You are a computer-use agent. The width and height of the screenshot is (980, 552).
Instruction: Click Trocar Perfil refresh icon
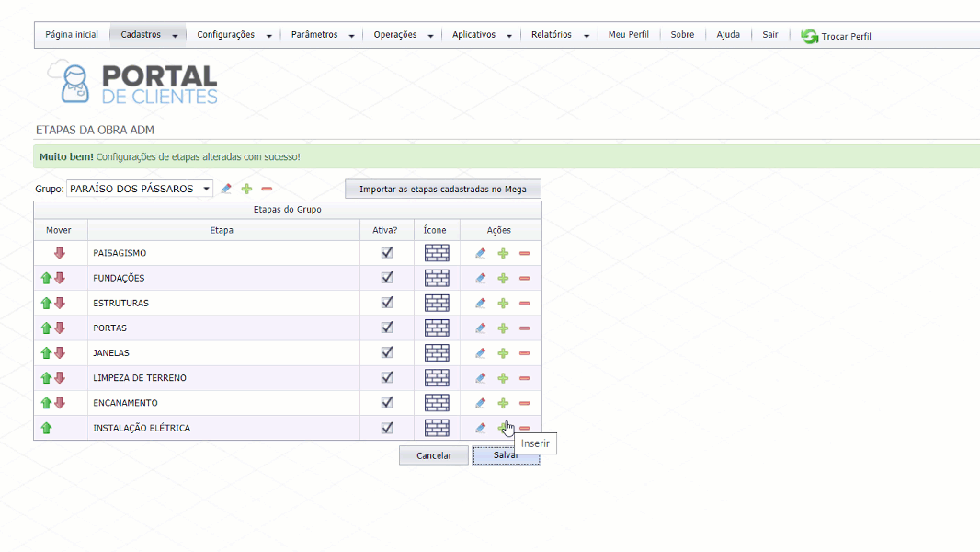pyautogui.click(x=809, y=36)
